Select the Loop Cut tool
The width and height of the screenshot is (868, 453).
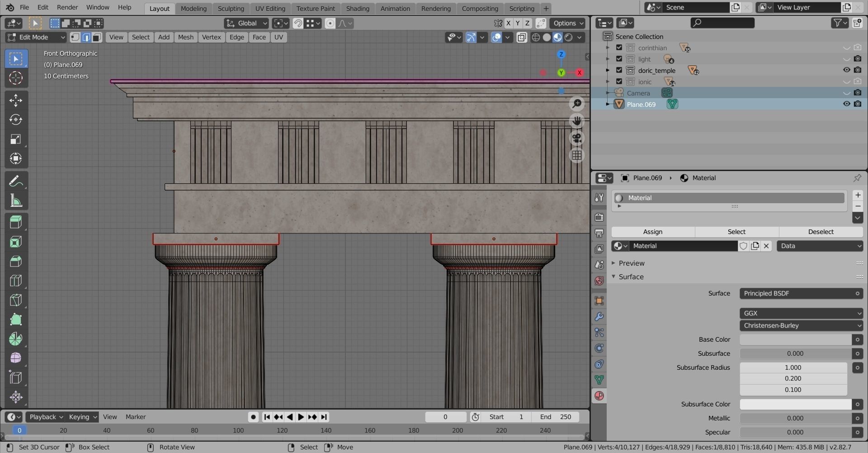[16, 281]
